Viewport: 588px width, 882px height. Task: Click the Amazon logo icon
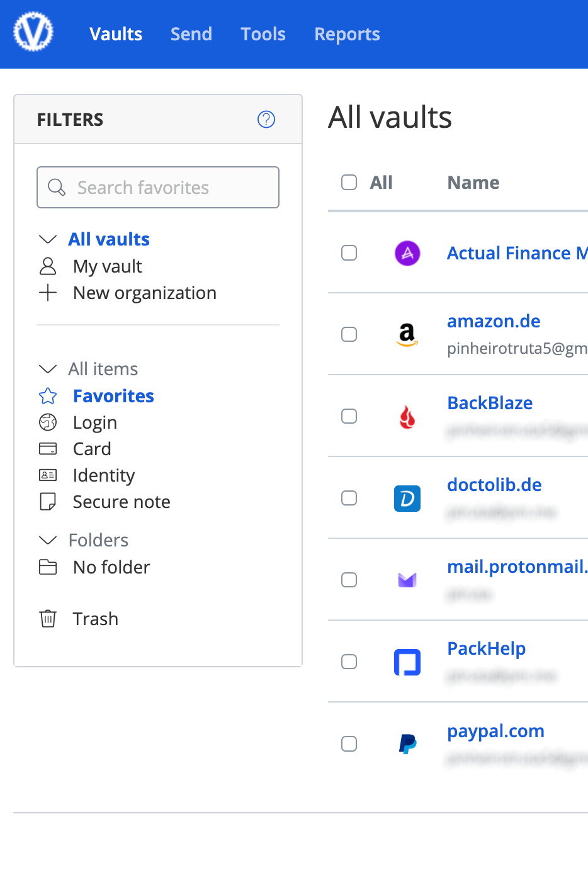407,335
